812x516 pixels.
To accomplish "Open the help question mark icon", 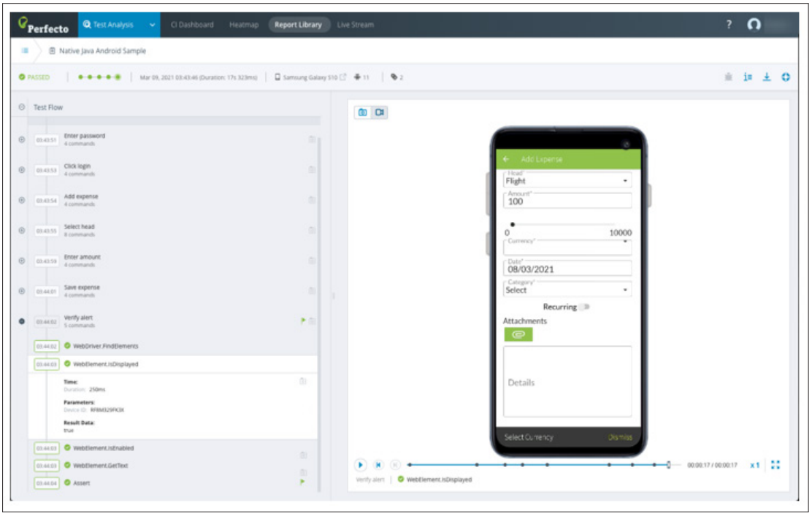I will click(x=729, y=24).
